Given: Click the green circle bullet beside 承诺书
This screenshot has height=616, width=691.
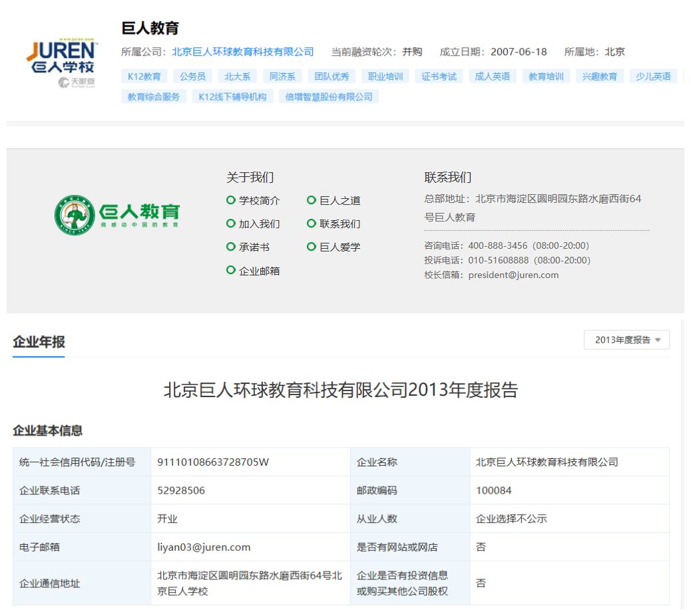Looking at the screenshot, I should click(x=230, y=247).
